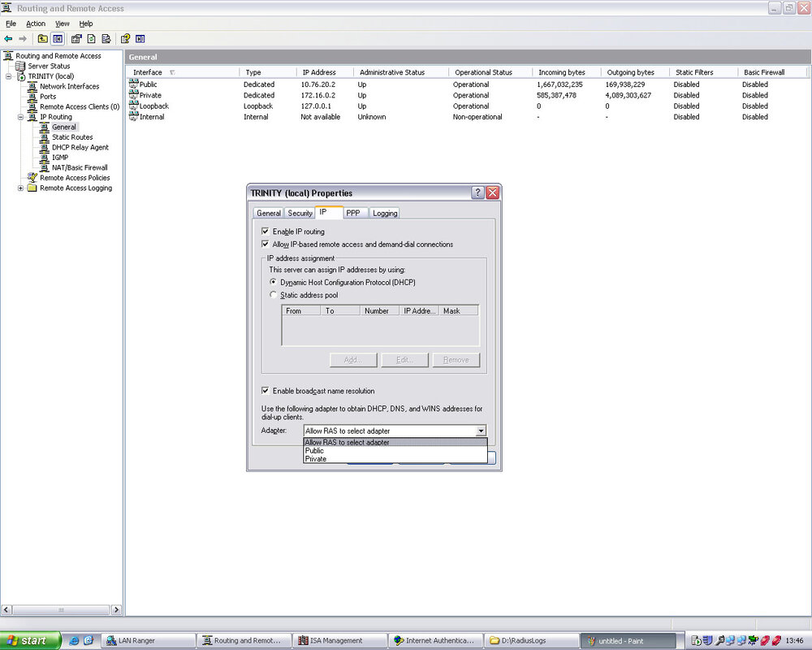Toggle the Show/Hide Console Tree toolbar icon

58,39
